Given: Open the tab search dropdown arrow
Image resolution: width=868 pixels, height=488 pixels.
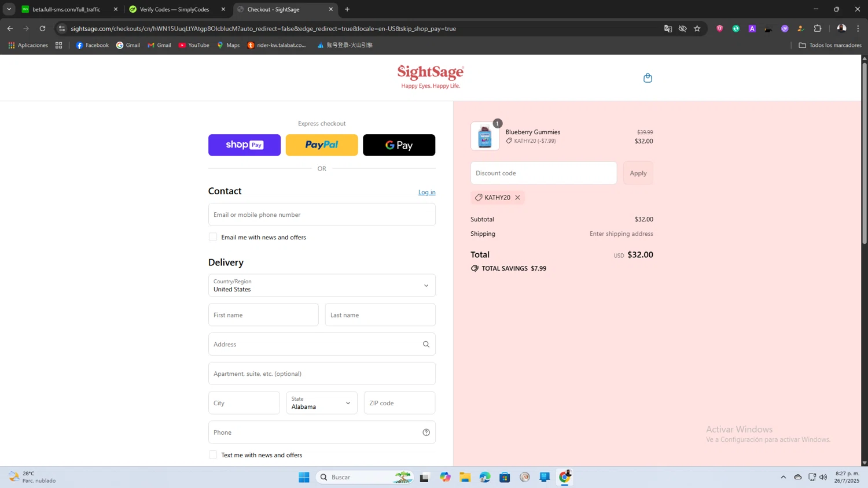Looking at the screenshot, I should (x=9, y=9).
